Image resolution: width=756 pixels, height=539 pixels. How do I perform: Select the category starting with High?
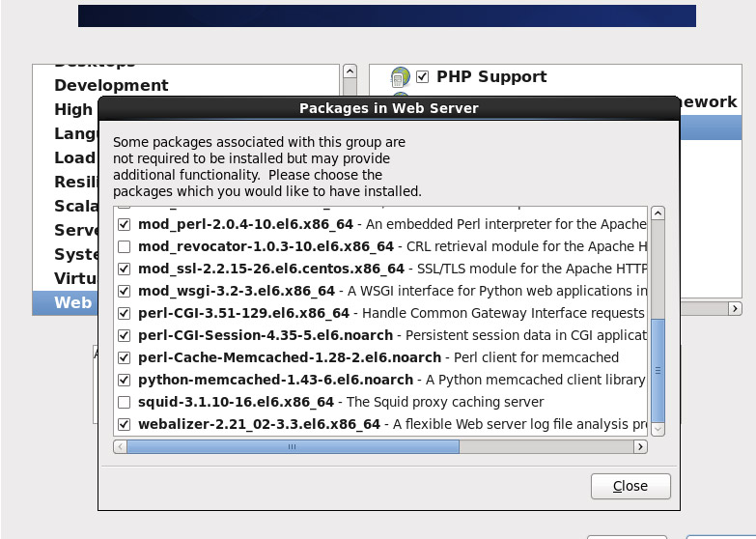73,109
